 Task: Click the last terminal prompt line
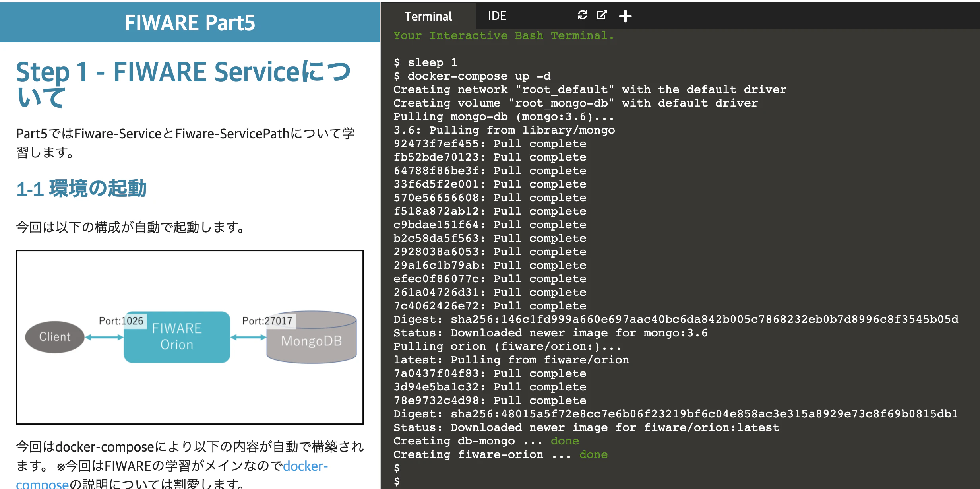coord(397,481)
